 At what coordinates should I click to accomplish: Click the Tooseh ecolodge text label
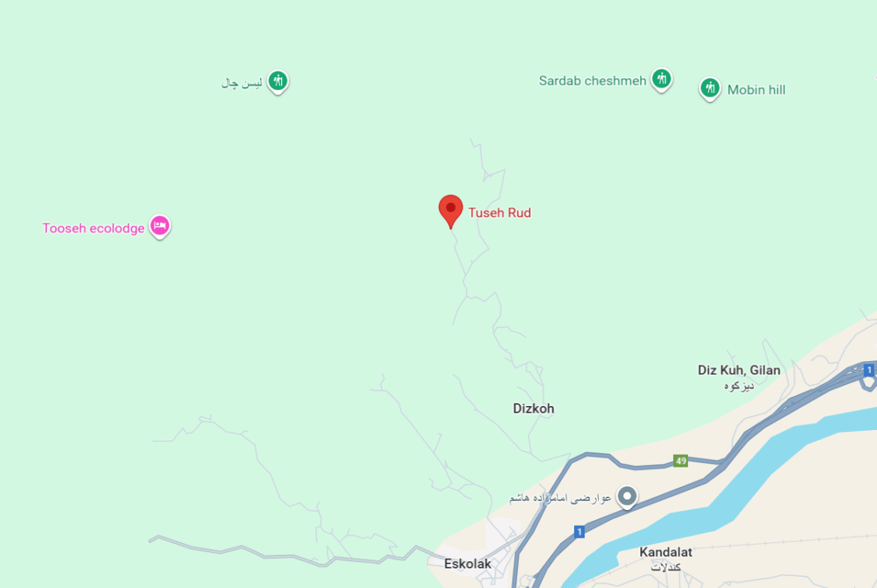click(x=94, y=228)
